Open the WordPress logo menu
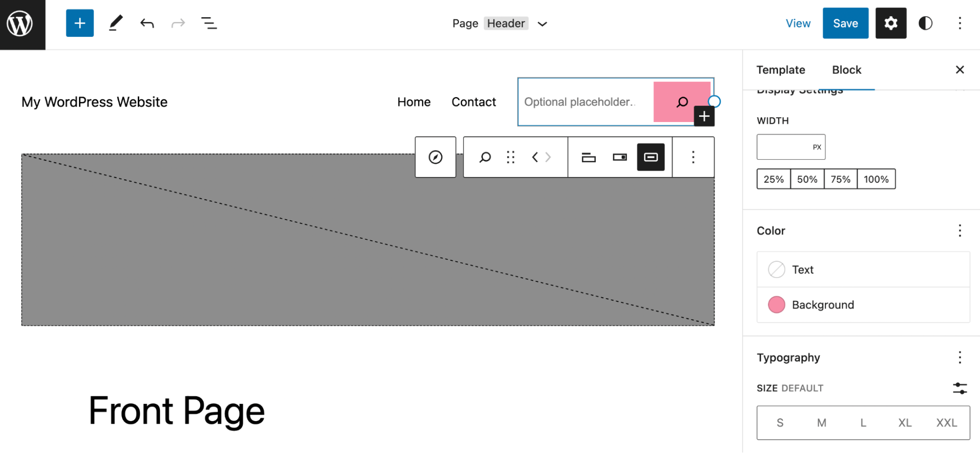The image size is (980, 453). [23, 24]
